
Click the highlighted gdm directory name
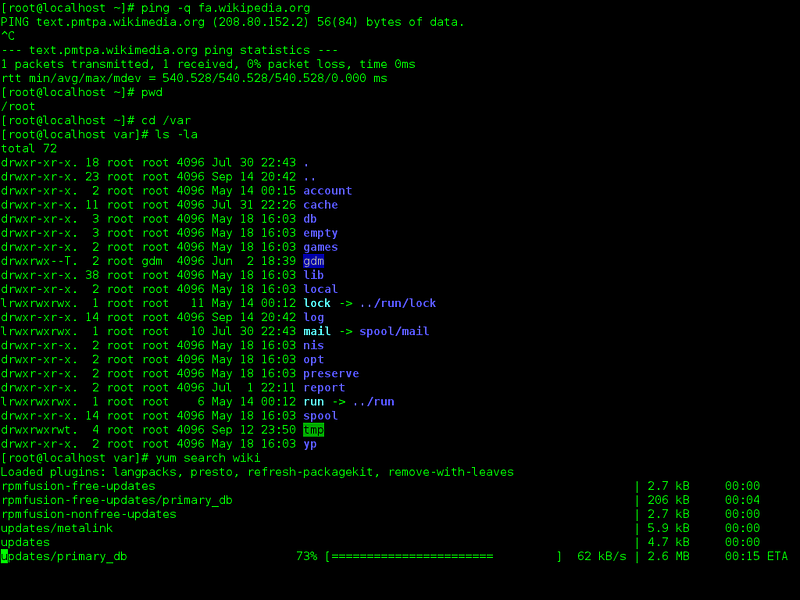point(313,261)
